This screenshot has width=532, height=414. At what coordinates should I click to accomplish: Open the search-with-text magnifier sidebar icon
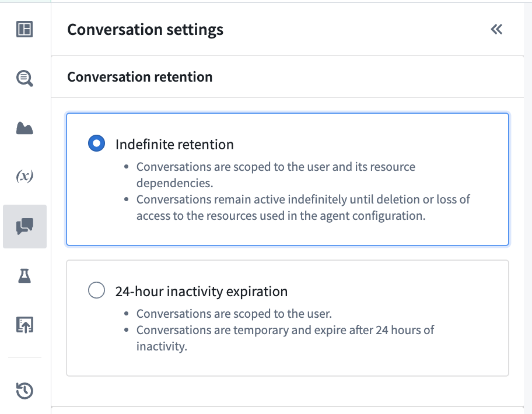pos(24,78)
